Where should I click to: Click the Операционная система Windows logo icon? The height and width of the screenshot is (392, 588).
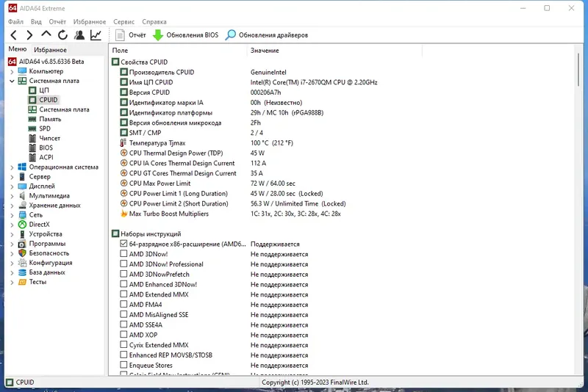(23, 167)
